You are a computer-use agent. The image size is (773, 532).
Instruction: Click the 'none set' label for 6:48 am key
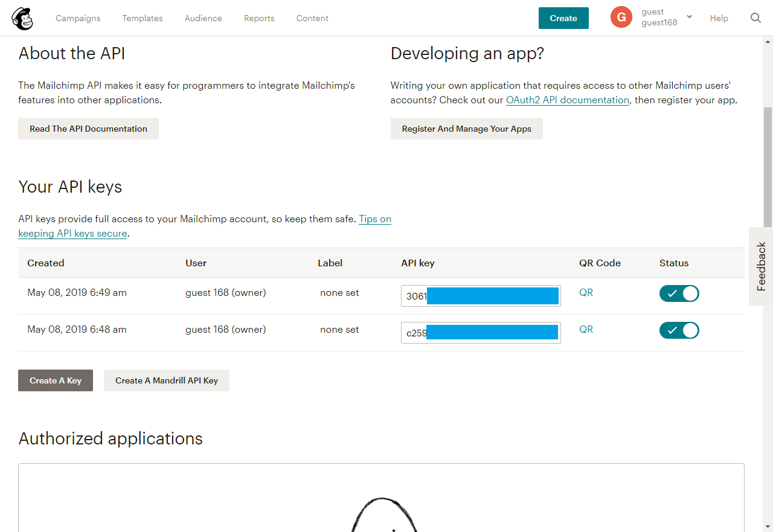pyautogui.click(x=339, y=330)
